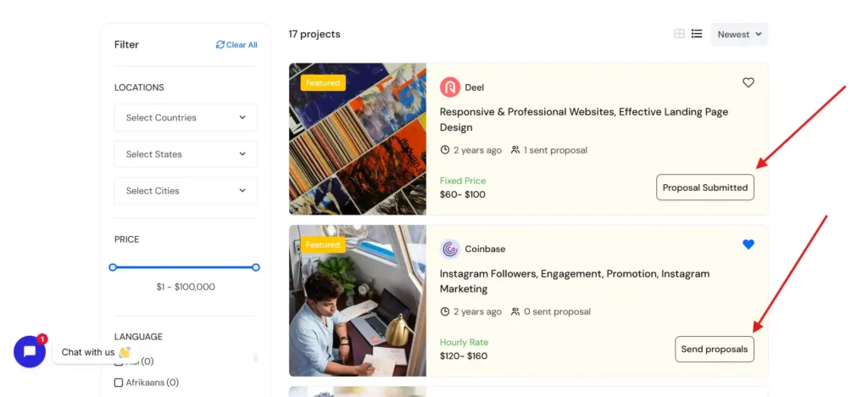
Task: Unfavorite the Coinbase project blue heart
Action: click(748, 244)
